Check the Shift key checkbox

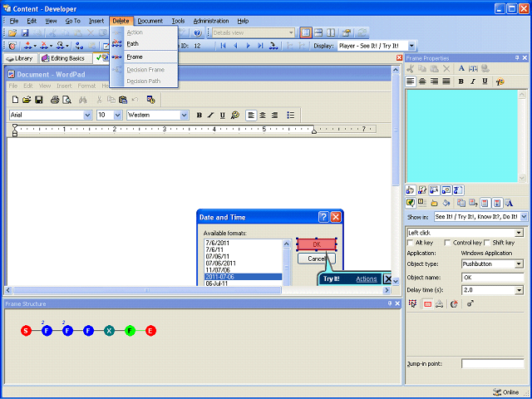[x=486, y=243]
